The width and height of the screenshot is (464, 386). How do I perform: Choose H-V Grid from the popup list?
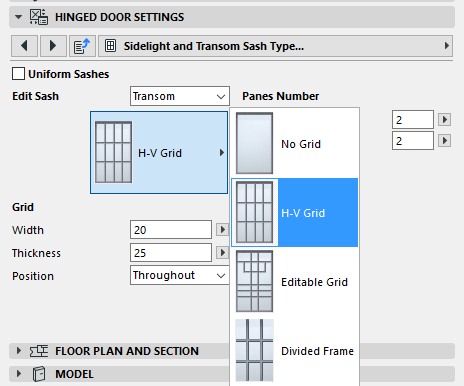click(295, 213)
